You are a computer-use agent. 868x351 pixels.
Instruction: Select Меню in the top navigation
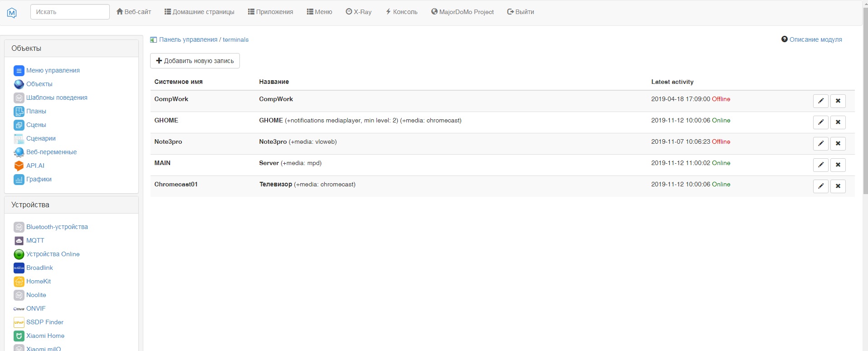320,12
